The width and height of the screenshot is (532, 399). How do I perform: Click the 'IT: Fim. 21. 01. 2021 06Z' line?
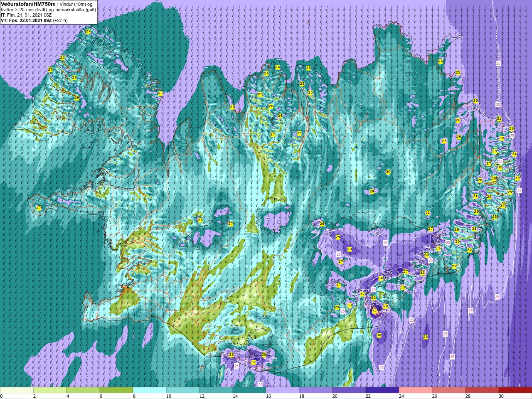click(26, 15)
